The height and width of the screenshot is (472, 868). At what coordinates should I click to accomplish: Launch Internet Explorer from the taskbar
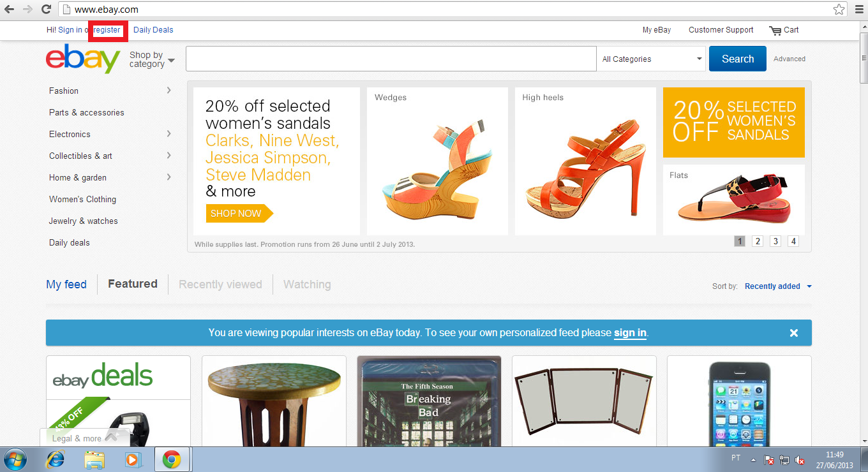click(x=57, y=459)
